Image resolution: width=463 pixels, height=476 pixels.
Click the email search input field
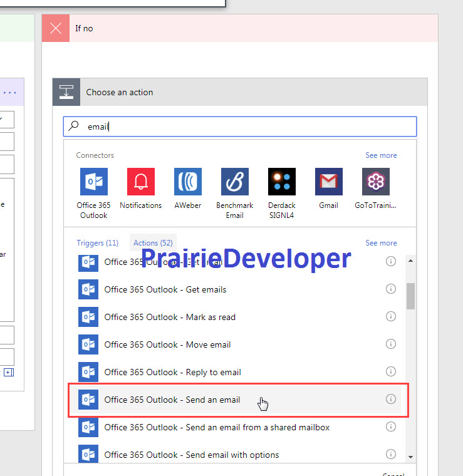click(240, 127)
